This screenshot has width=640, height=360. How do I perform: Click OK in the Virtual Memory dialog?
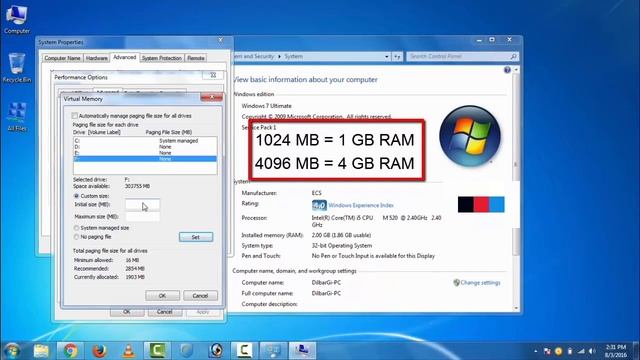(162, 296)
